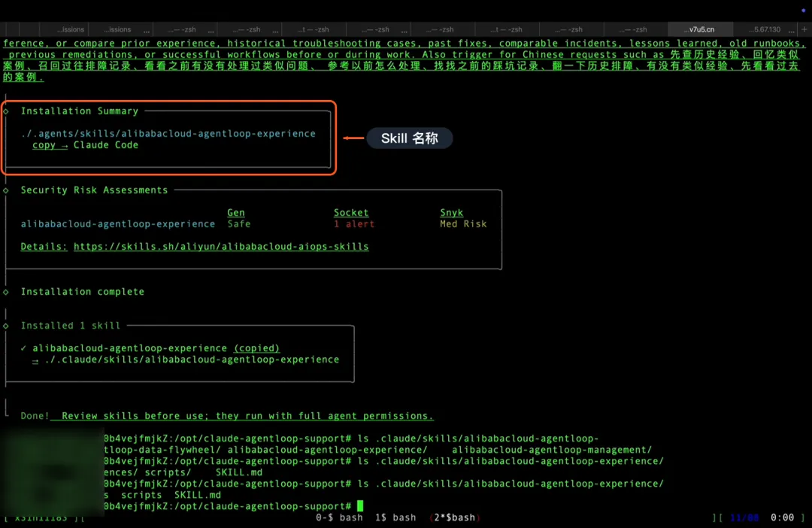Open the skills.sh alibabacloud-aiops-skills details URL
Image resolution: width=812 pixels, height=528 pixels.
coord(221,247)
